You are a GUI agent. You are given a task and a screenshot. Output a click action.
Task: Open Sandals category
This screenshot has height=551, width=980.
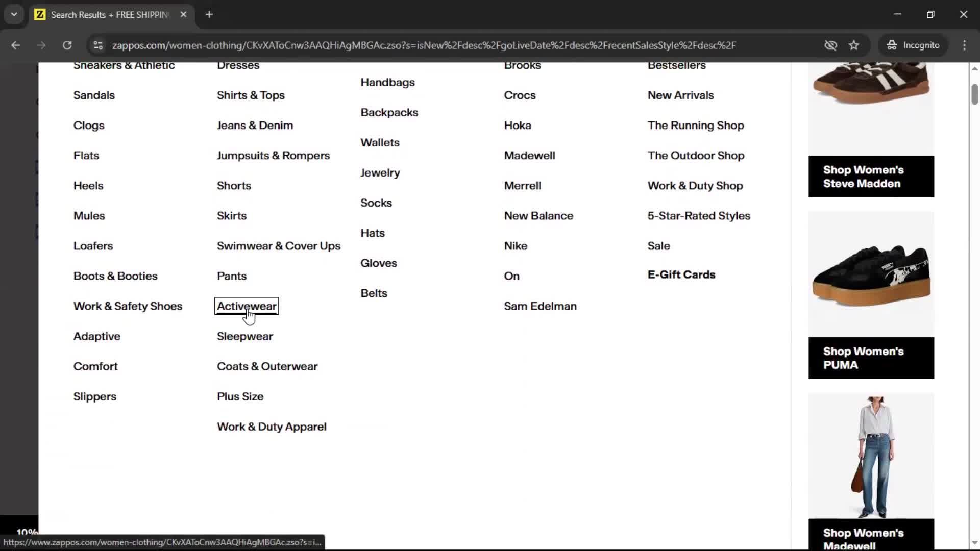(x=94, y=95)
